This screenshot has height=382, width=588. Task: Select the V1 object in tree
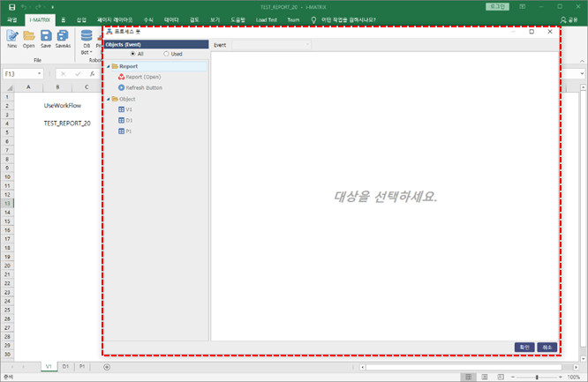pos(128,109)
